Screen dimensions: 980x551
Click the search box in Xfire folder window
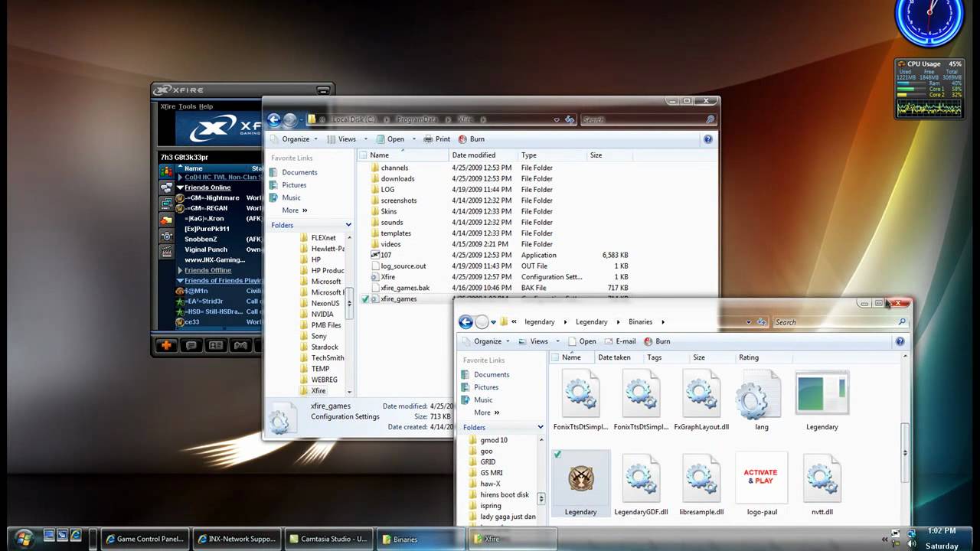coord(648,119)
